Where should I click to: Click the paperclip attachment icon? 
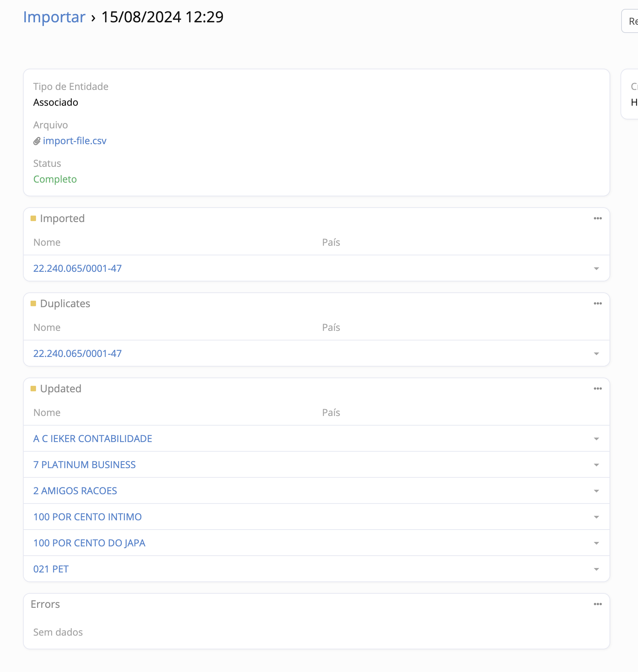pos(37,141)
